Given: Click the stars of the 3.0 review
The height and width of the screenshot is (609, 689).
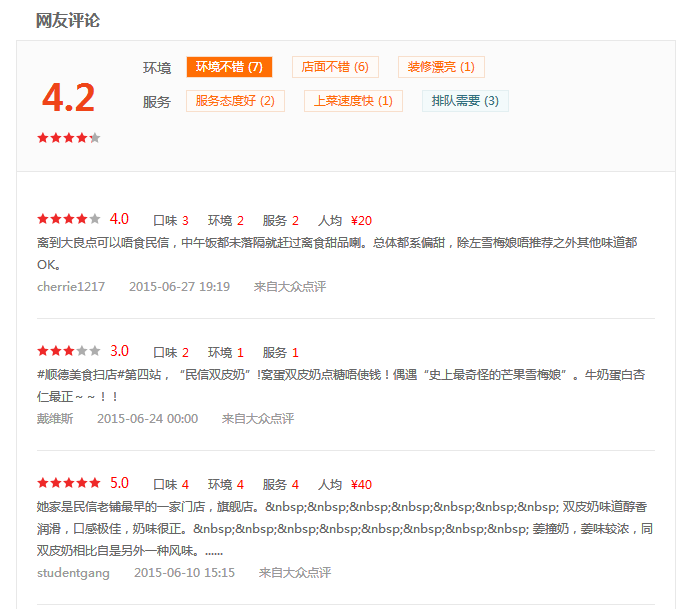Looking at the screenshot, I should tap(69, 351).
